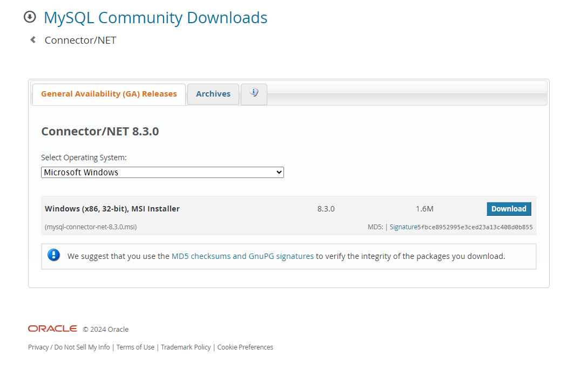Viewport: 588px width, 376px height.
Task: Click the © 2024 Oracle copyright text
Action: pos(106,329)
